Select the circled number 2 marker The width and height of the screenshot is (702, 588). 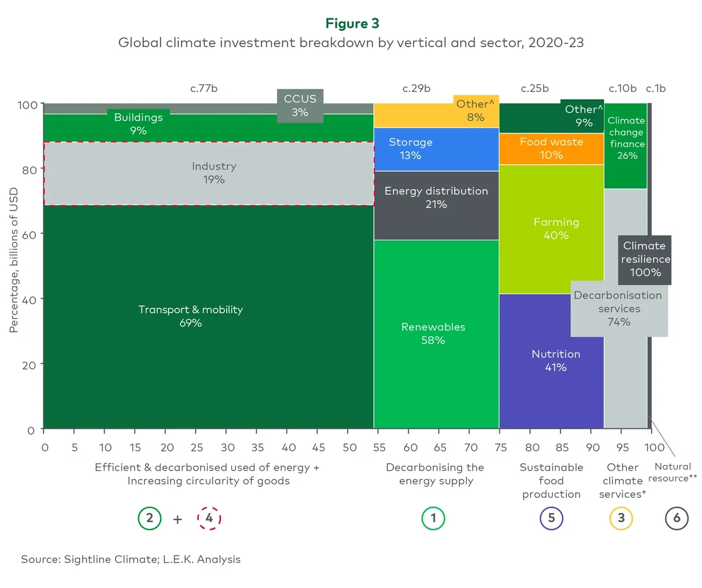click(150, 518)
